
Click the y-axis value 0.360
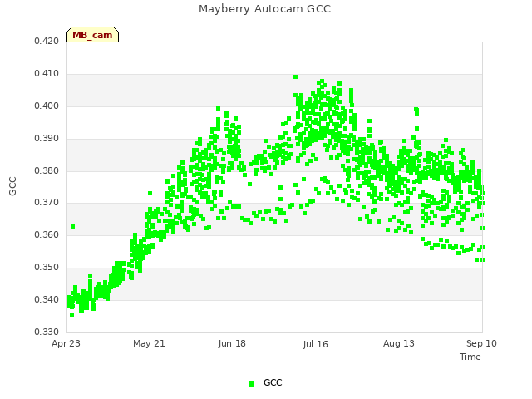(x=47, y=234)
